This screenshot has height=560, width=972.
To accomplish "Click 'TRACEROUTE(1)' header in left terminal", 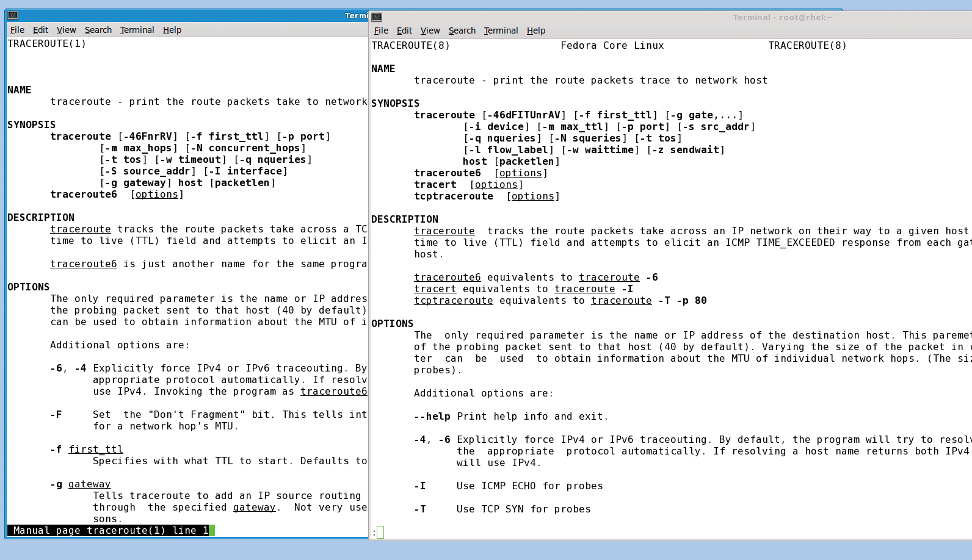I will coord(47,44).
